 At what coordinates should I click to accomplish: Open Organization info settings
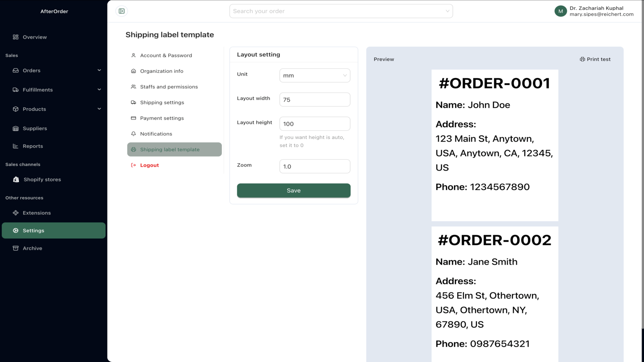174,71
